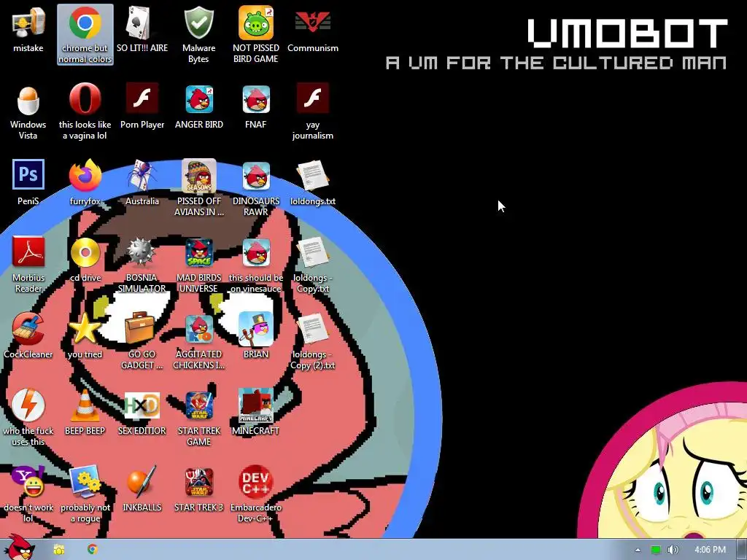Show hidden system tray icons arrow

click(x=638, y=550)
